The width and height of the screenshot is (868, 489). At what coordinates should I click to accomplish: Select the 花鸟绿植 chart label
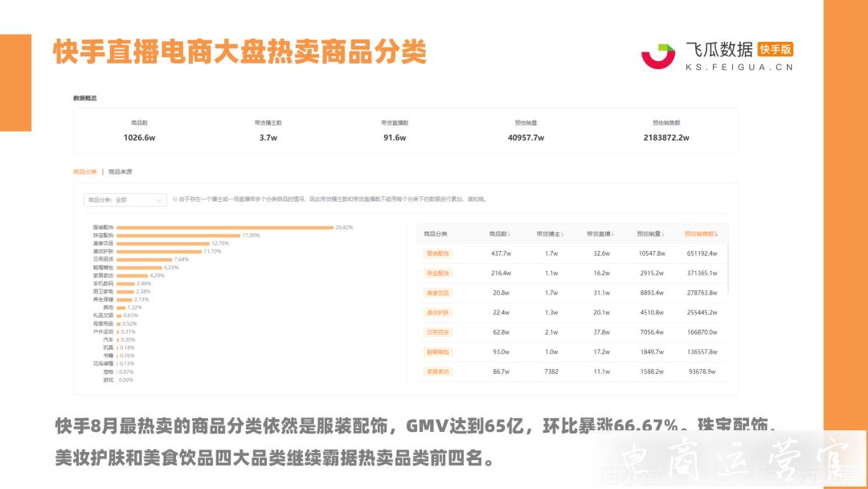tap(103, 364)
